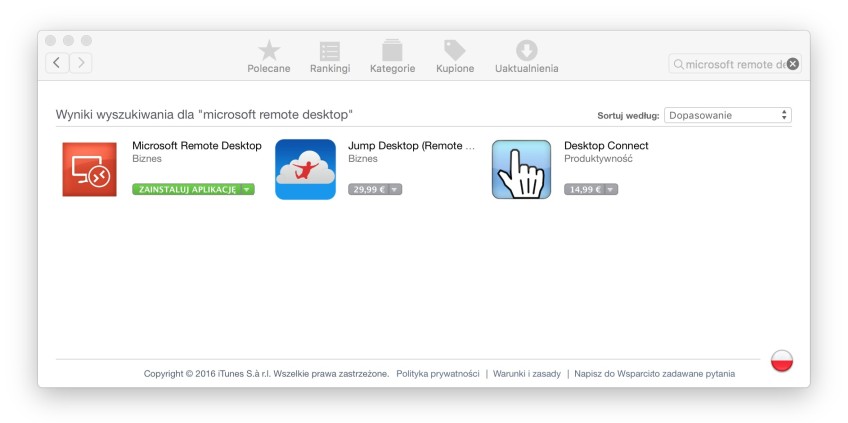The image size is (848, 423).
Task: Open arrow menu beside 14,99 € price
Action: [x=611, y=189]
